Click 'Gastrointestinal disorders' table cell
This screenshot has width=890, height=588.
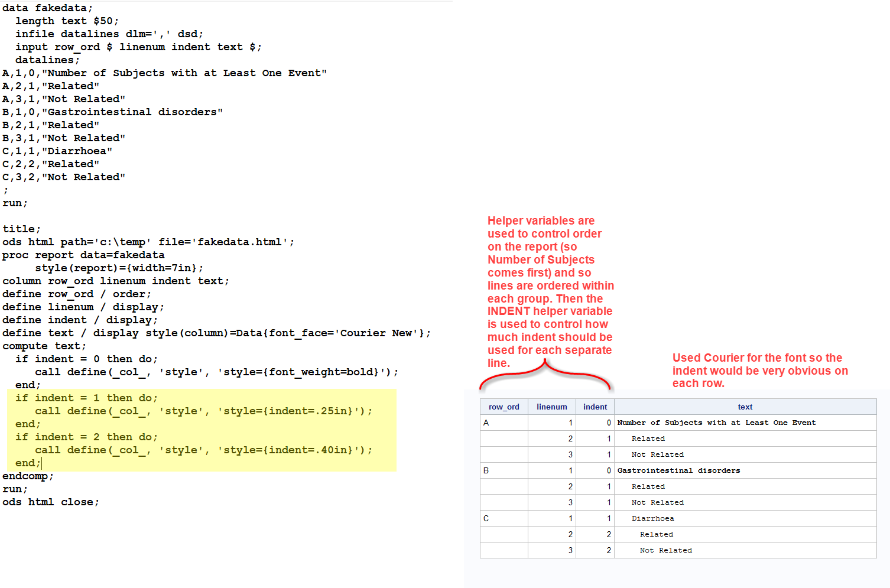coord(745,470)
